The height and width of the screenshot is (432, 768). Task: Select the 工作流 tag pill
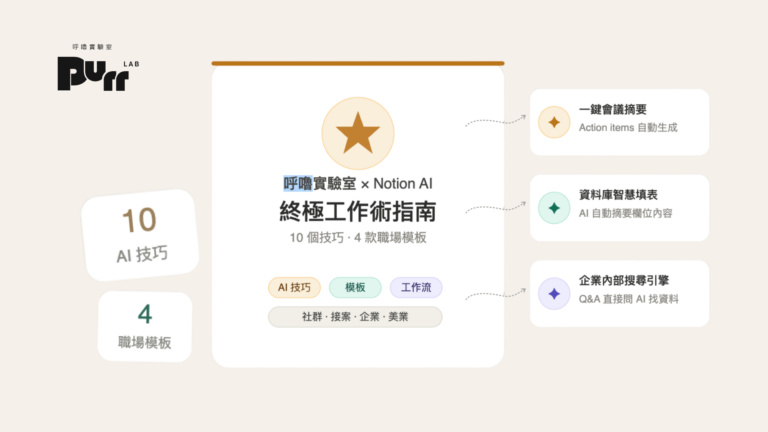[416, 288]
